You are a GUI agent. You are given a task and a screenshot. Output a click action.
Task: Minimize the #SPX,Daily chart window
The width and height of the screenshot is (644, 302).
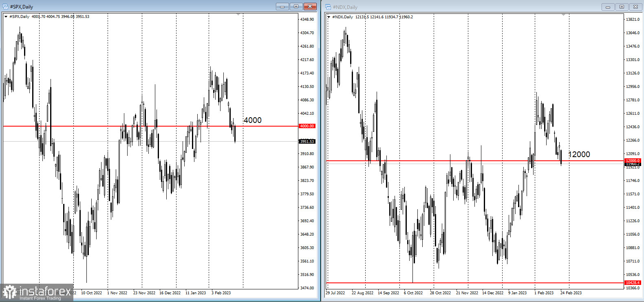click(x=282, y=7)
